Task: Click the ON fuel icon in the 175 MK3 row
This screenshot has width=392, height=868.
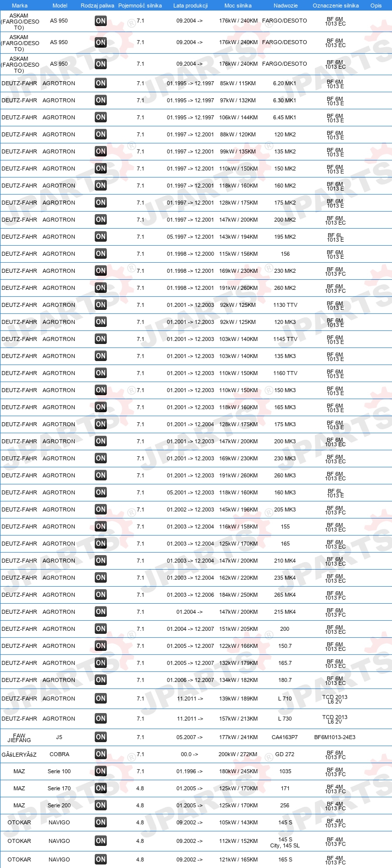Action: click(x=101, y=424)
